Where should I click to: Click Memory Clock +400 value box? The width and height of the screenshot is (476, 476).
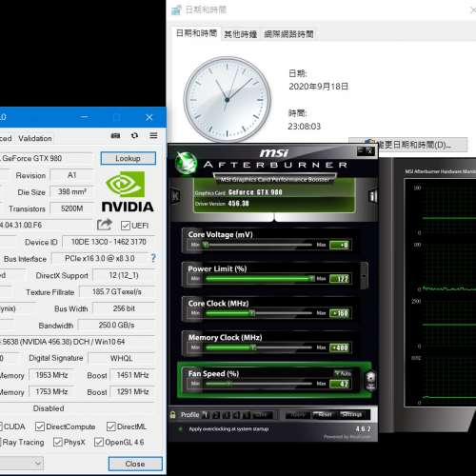340,347
